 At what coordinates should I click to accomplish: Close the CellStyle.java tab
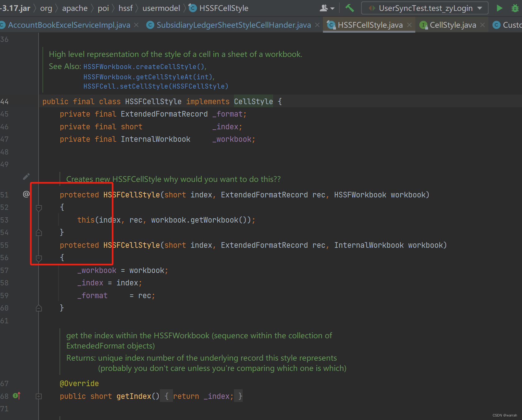[x=482, y=25]
